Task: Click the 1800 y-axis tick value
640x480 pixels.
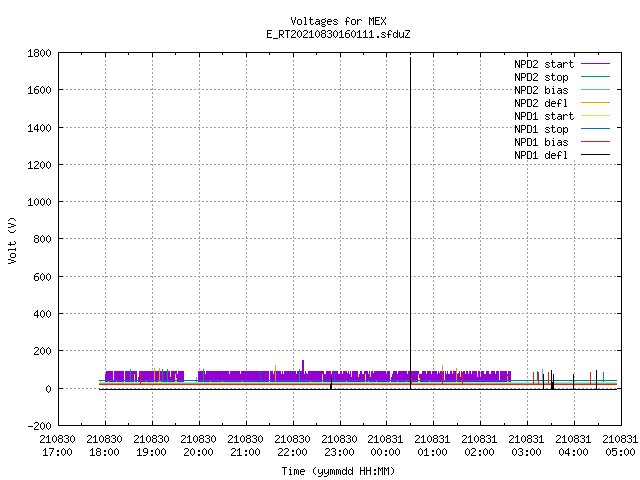Action: (39, 53)
